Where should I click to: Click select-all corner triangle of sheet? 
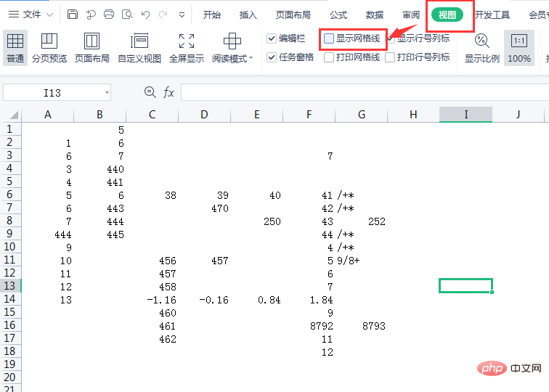13,115
